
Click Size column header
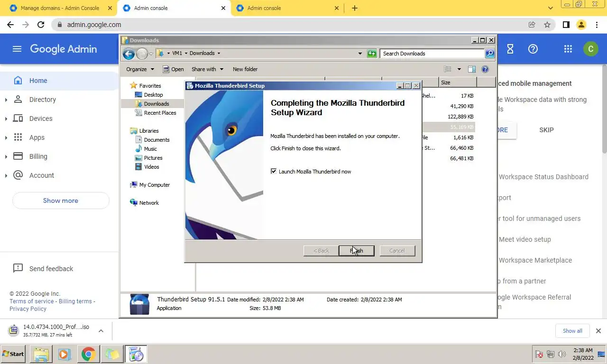[x=457, y=82]
